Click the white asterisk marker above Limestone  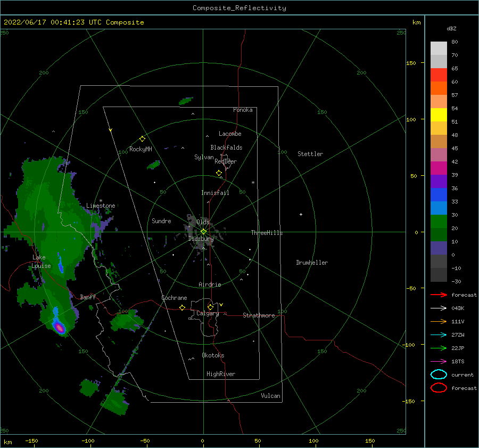click(101, 201)
